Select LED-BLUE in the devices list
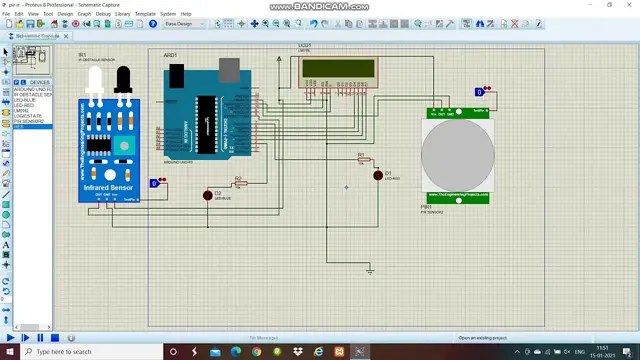This screenshot has height=360, width=640. pos(32,100)
